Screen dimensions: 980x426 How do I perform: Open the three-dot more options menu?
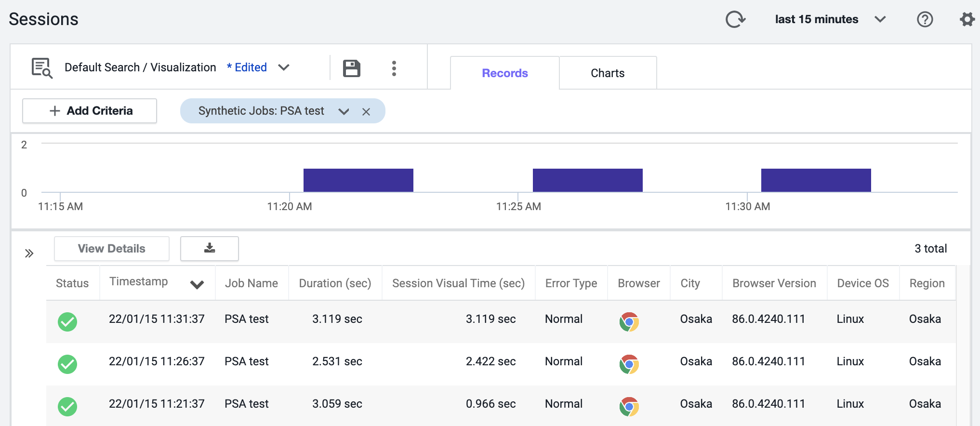394,68
